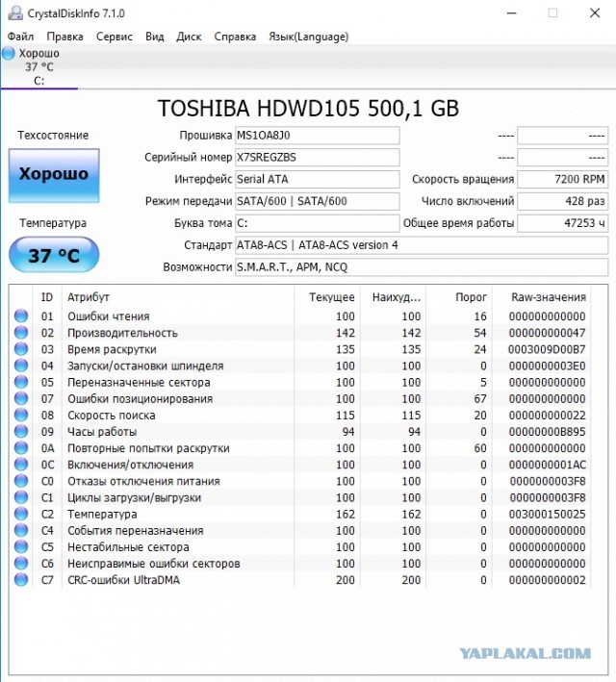This screenshot has height=682, width=616.
Task: Click status orb for Часы работы row
Action: 21,432
